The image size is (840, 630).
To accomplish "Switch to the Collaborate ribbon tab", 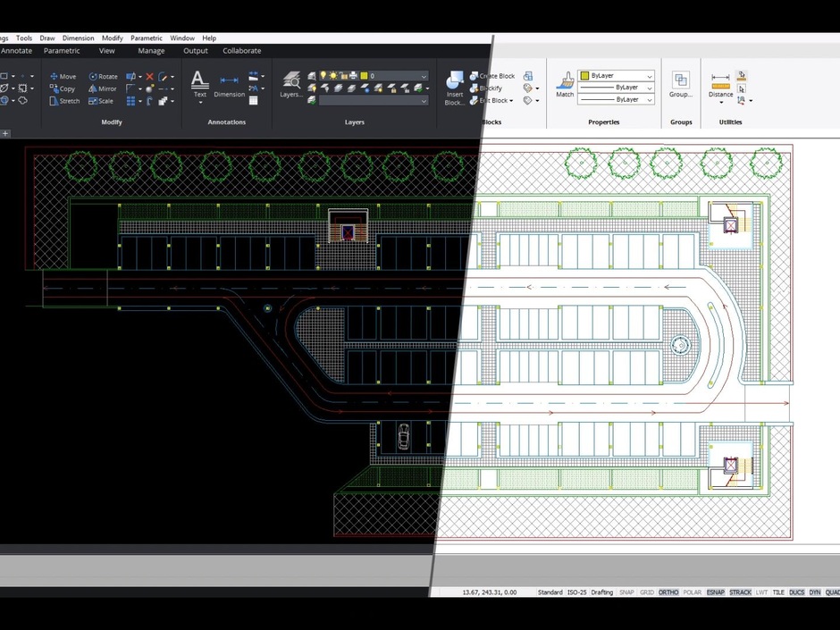I will point(241,51).
